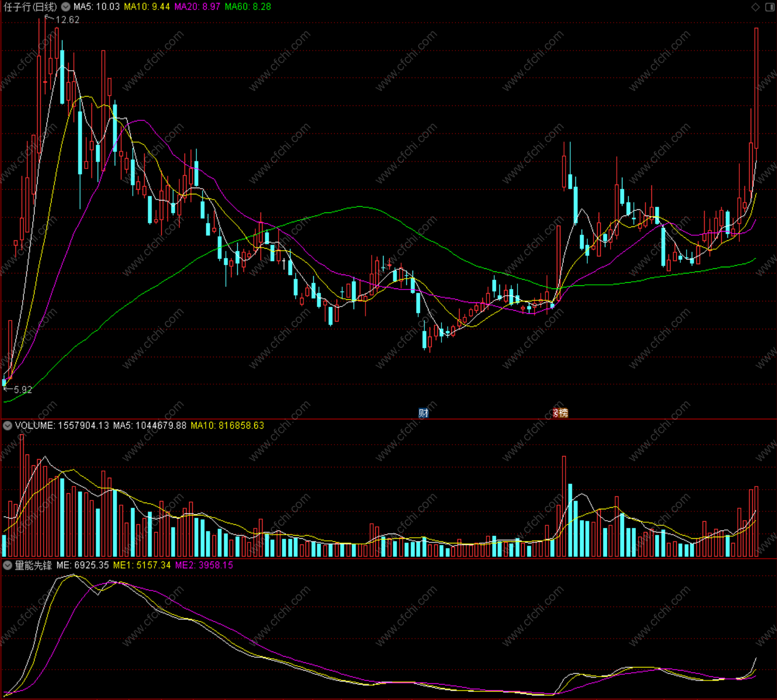This screenshot has width=777, height=700.
Task: Click the volume MA5: 1044679.88 label
Action: (x=150, y=425)
